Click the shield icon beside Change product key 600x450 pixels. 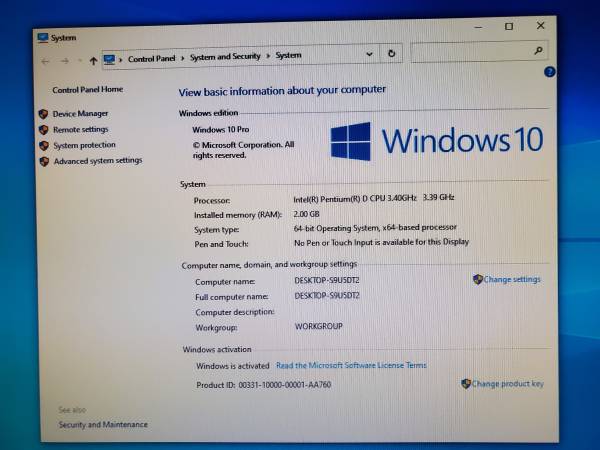pyautogui.click(x=466, y=383)
